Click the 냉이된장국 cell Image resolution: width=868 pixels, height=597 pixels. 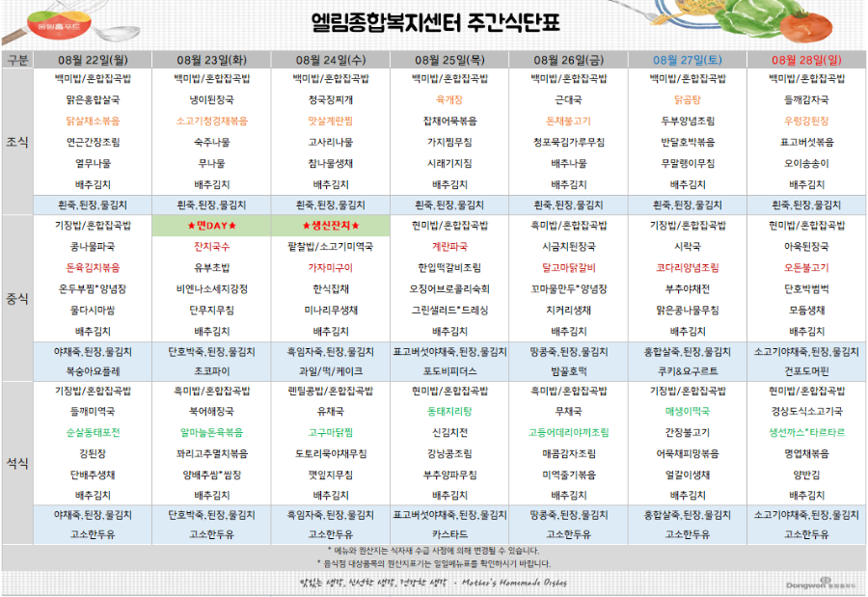pos(211,99)
